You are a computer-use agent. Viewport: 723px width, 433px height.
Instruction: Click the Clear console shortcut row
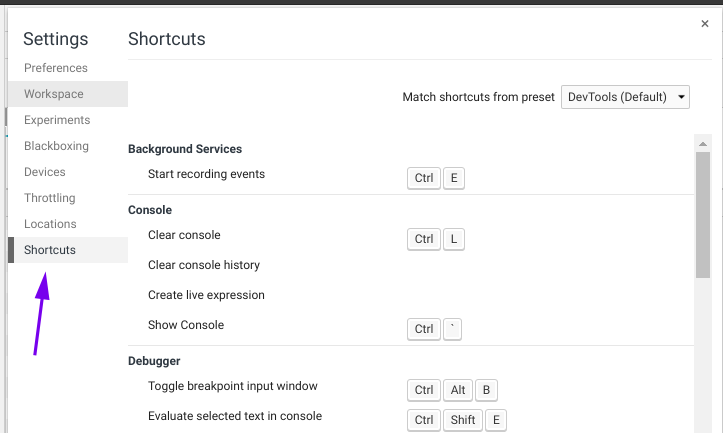point(410,239)
